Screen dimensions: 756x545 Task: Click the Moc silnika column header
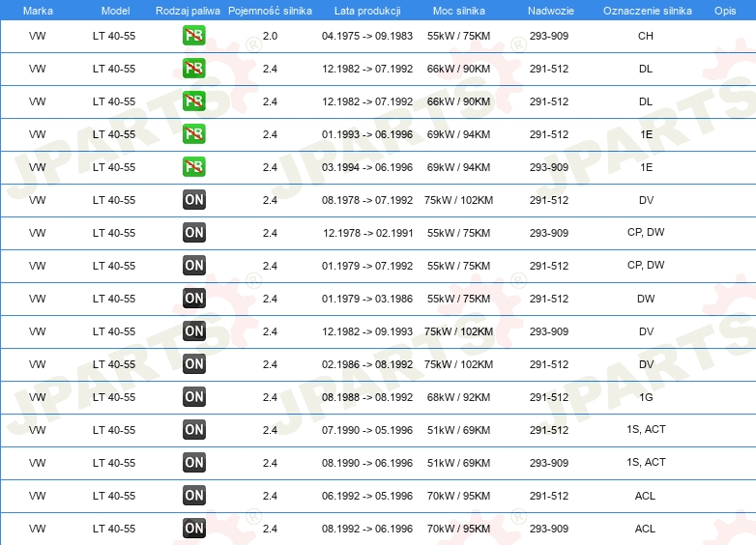(x=458, y=11)
